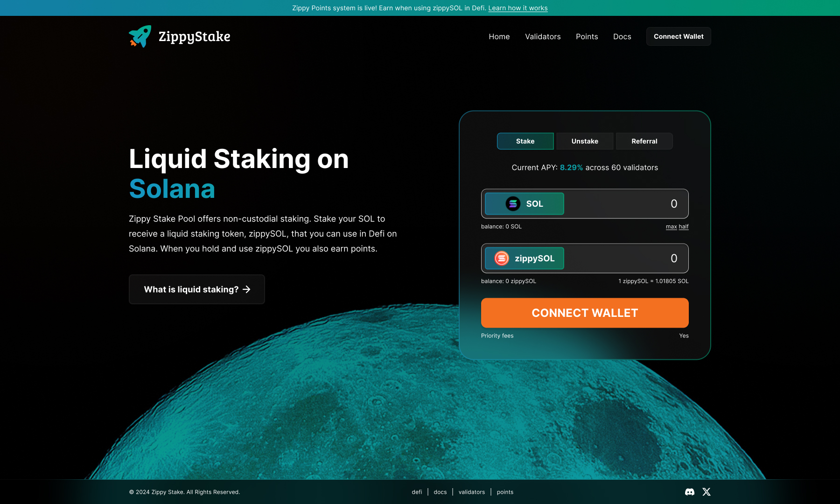
Task: Click the zippySOL token icon
Action: [x=502, y=258]
